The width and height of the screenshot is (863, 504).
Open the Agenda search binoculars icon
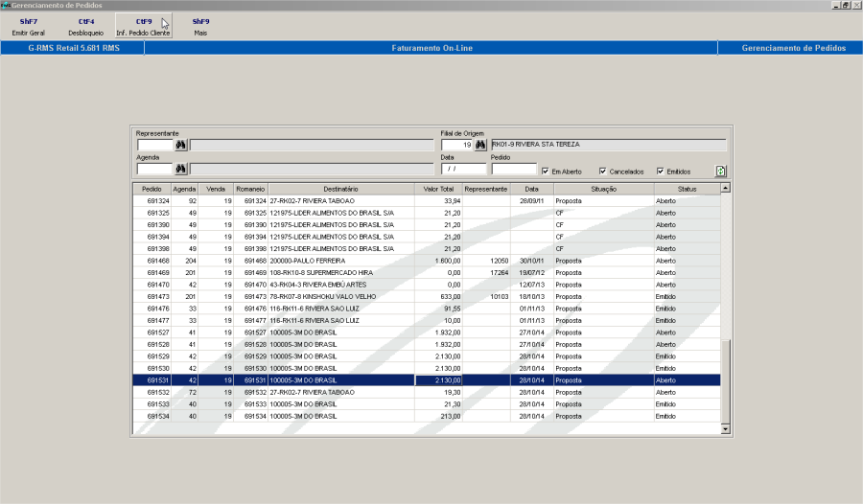click(180, 169)
